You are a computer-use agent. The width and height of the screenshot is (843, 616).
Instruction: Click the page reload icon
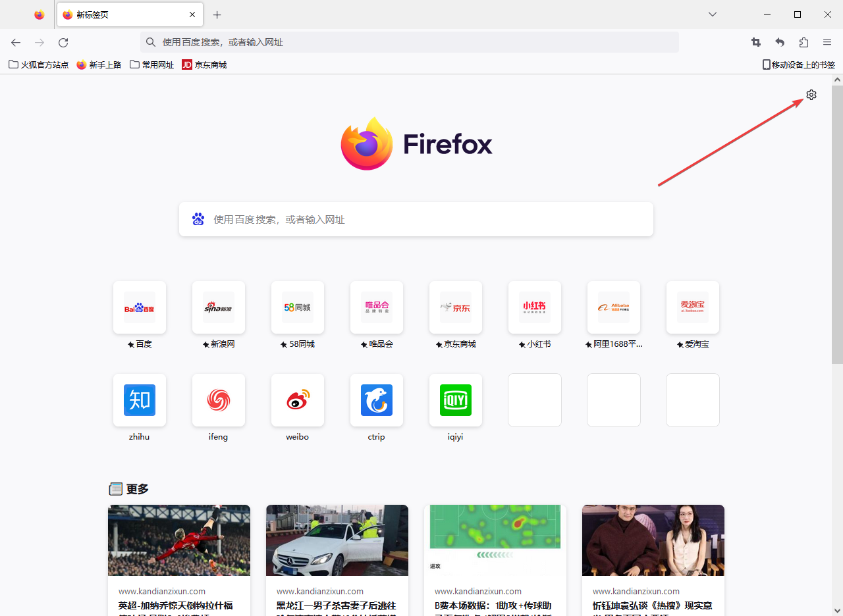pyautogui.click(x=63, y=42)
